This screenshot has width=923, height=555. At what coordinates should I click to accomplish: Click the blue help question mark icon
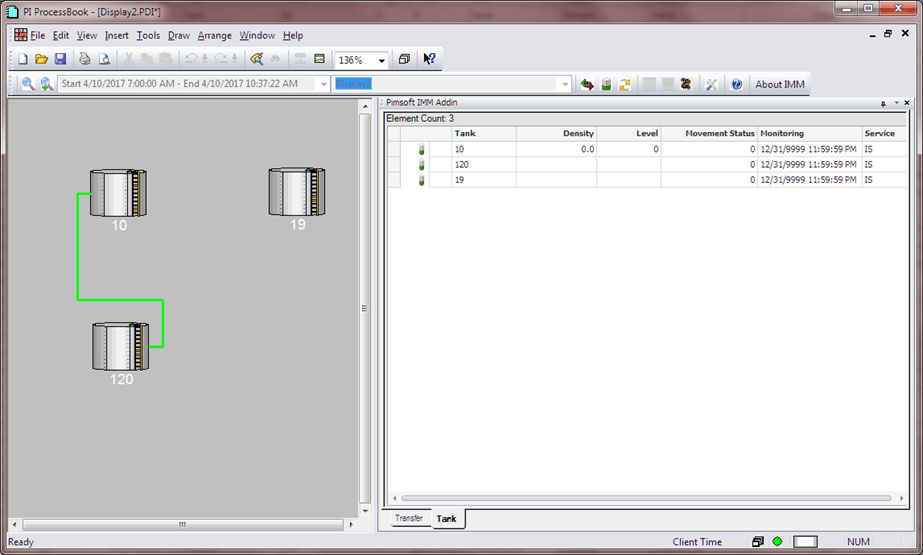(x=737, y=85)
